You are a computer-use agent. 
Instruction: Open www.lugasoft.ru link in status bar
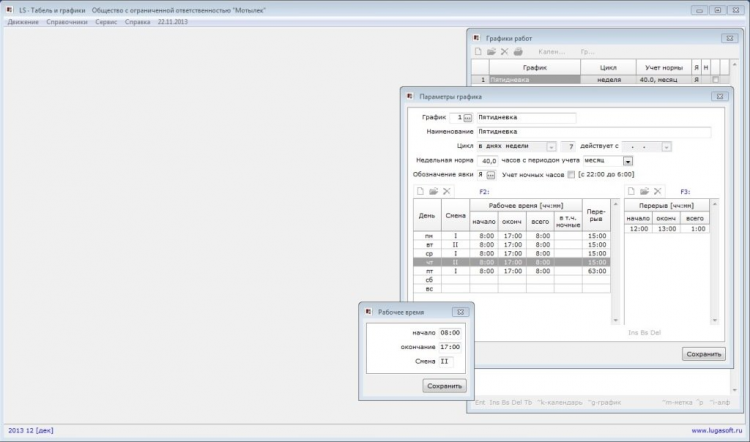[717, 431]
